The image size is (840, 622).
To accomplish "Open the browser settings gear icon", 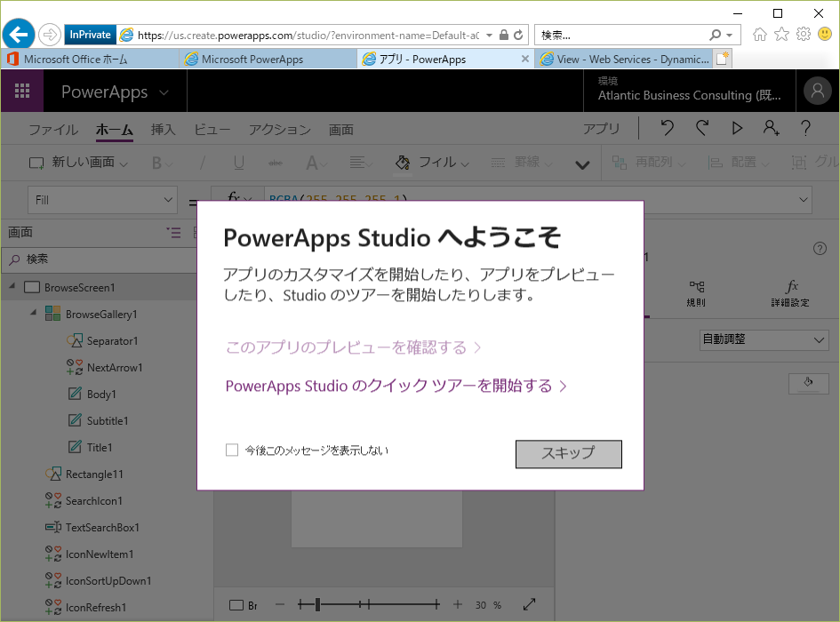I will pyautogui.click(x=804, y=35).
